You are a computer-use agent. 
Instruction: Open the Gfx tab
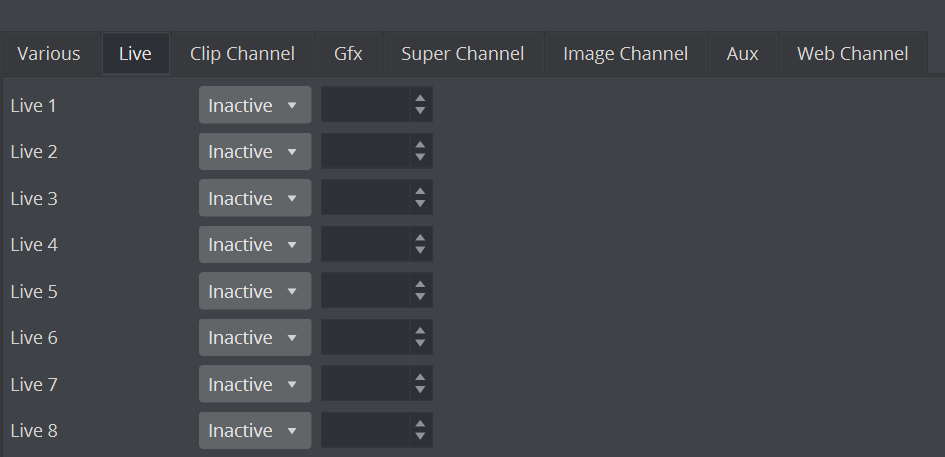pos(348,54)
